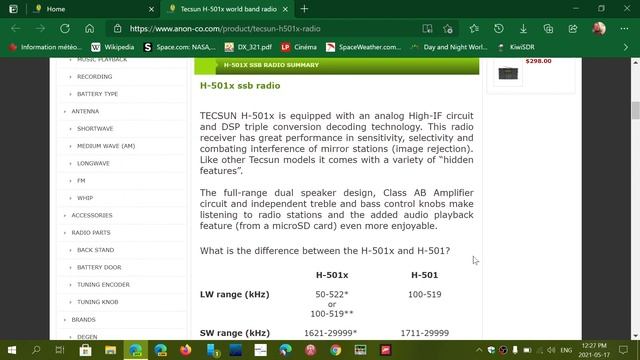This screenshot has height=360, width=640.
Task: Open RECORDING category in sidebar
Action: point(94,77)
